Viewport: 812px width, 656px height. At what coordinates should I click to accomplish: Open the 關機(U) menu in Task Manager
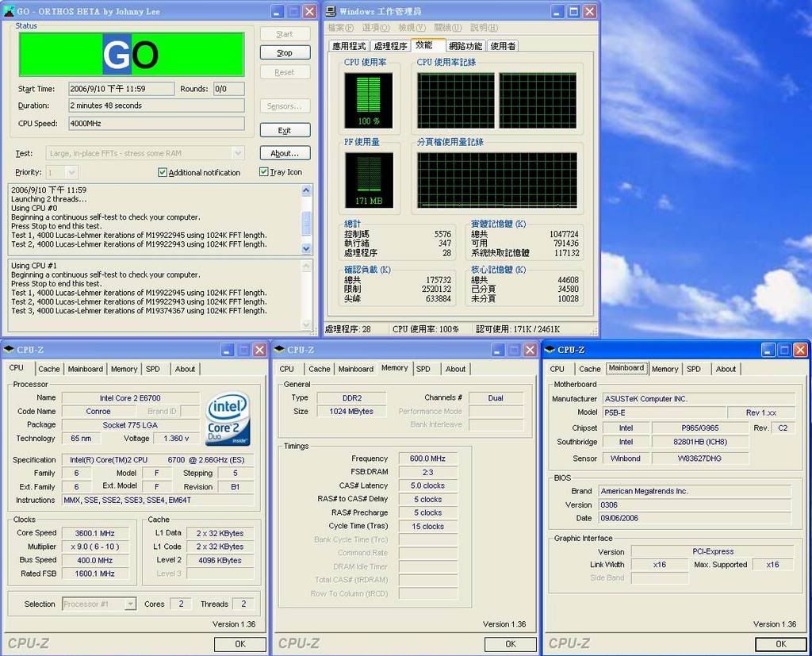click(x=449, y=28)
